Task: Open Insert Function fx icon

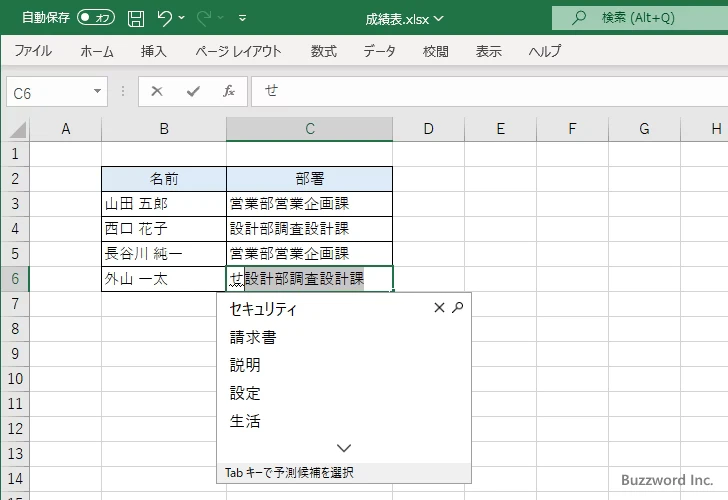Action: [x=229, y=91]
